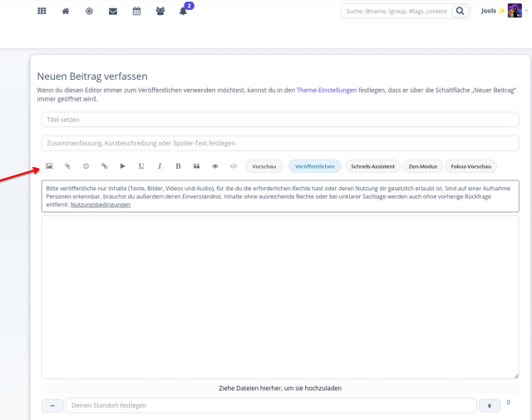532x420 pixels.
Task: Click inside the main post text area
Action: [280, 297]
